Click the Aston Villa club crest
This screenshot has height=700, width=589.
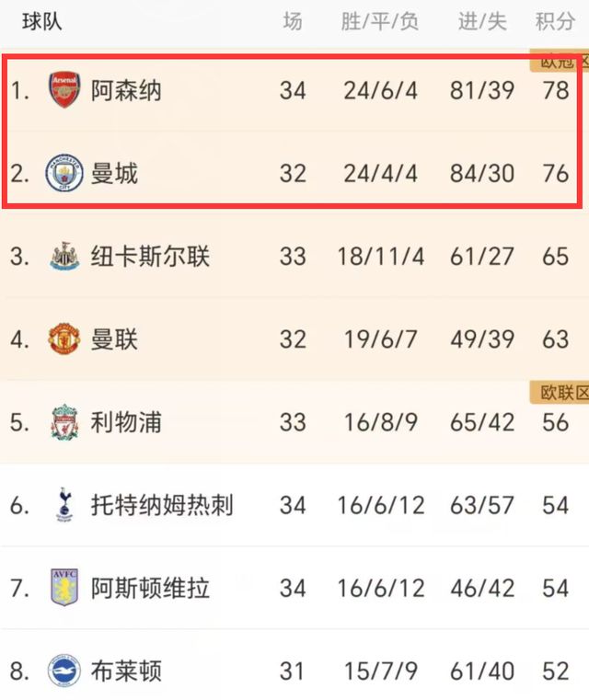64,588
